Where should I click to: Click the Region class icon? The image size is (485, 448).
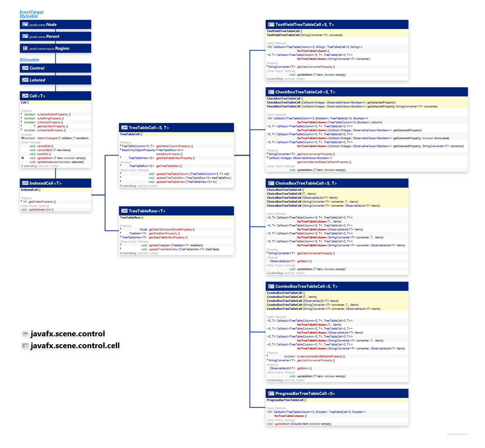click(25, 48)
